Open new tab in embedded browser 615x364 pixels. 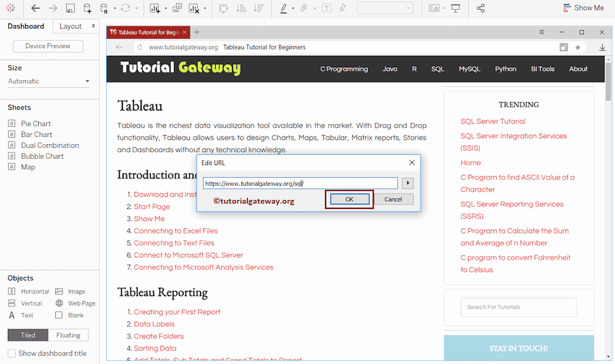[197, 32]
